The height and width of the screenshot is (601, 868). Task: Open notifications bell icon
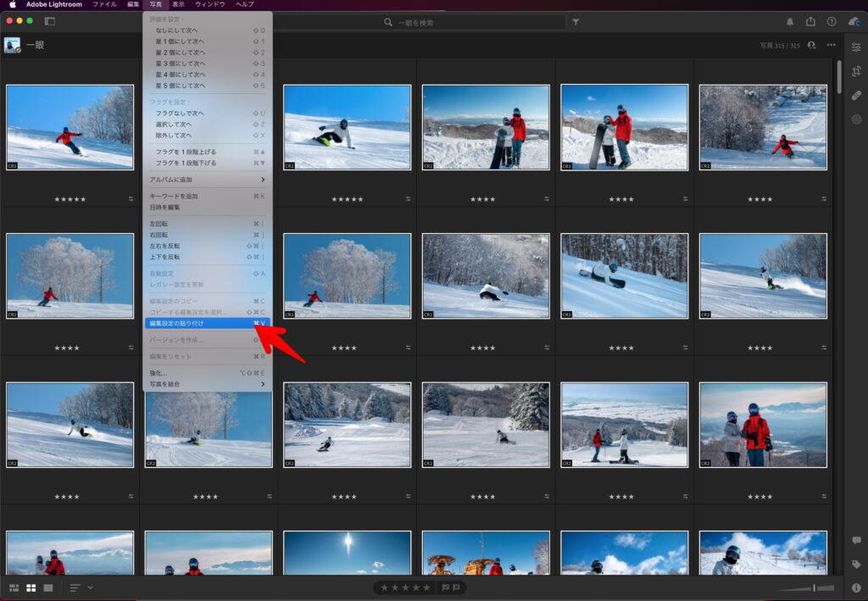tap(790, 21)
